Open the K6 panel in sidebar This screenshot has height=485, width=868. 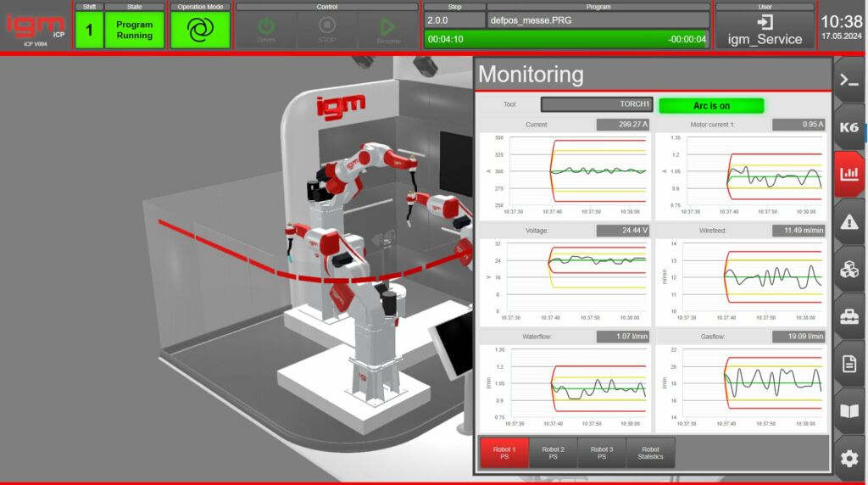click(x=849, y=127)
